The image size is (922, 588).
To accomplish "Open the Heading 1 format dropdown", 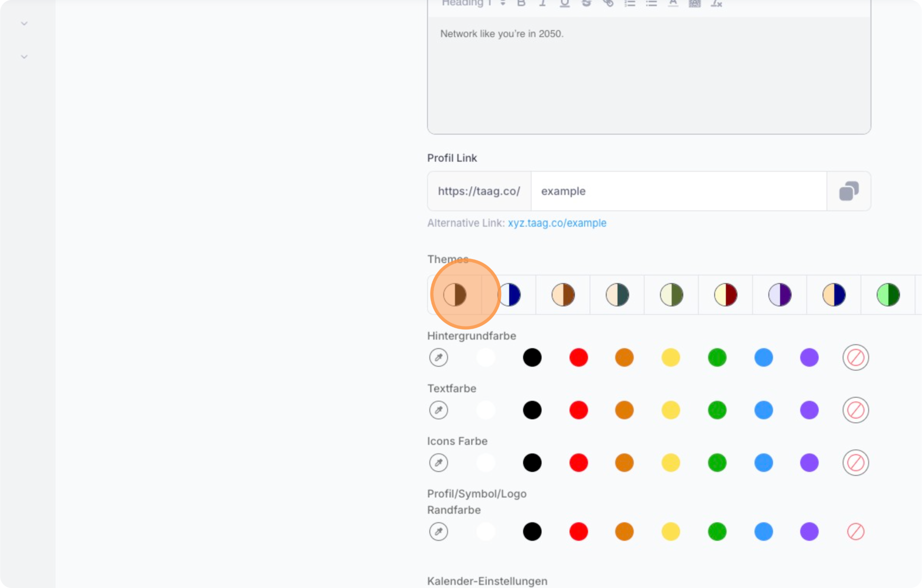I will (x=473, y=3).
